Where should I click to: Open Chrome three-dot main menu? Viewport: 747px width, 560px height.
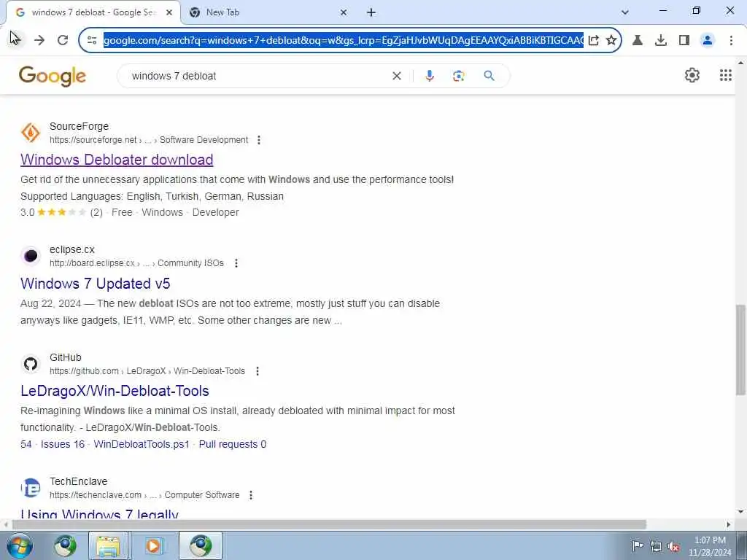pyautogui.click(x=731, y=40)
